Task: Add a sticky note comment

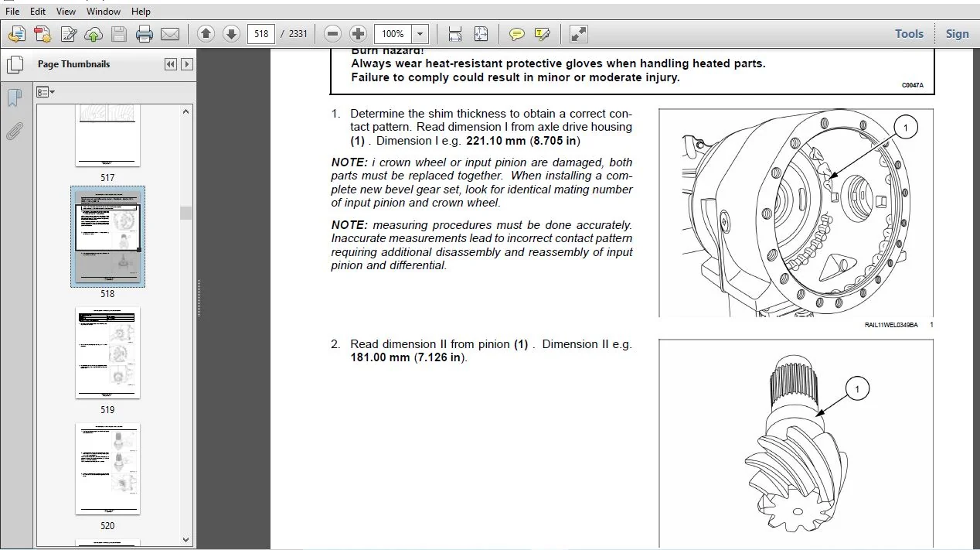Action: coord(517,34)
